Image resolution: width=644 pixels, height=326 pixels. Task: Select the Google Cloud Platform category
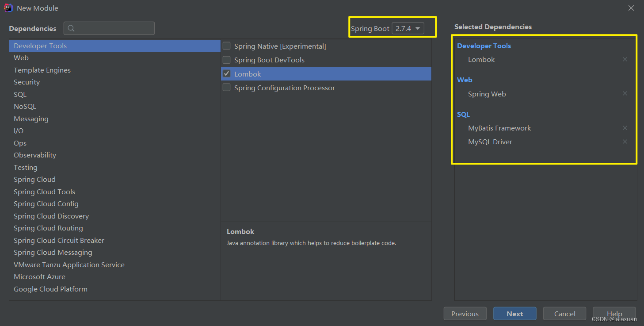point(115,289)
